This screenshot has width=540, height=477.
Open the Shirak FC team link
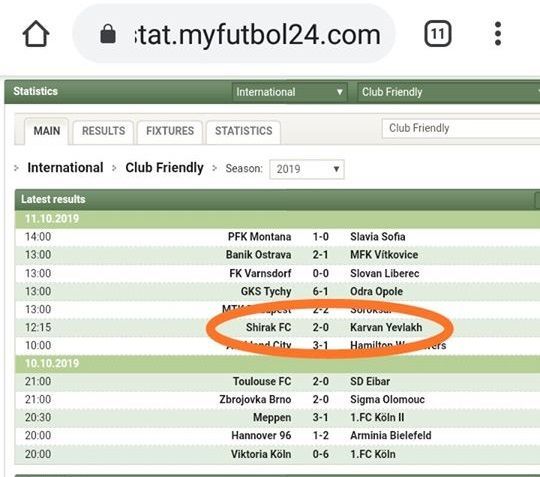point(268,327)
